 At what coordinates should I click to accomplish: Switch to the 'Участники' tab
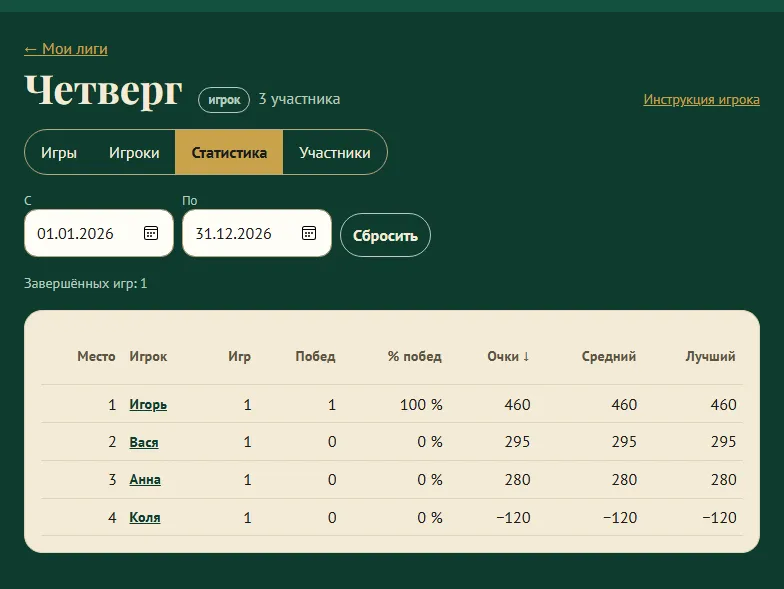click(x=335, y=152)
